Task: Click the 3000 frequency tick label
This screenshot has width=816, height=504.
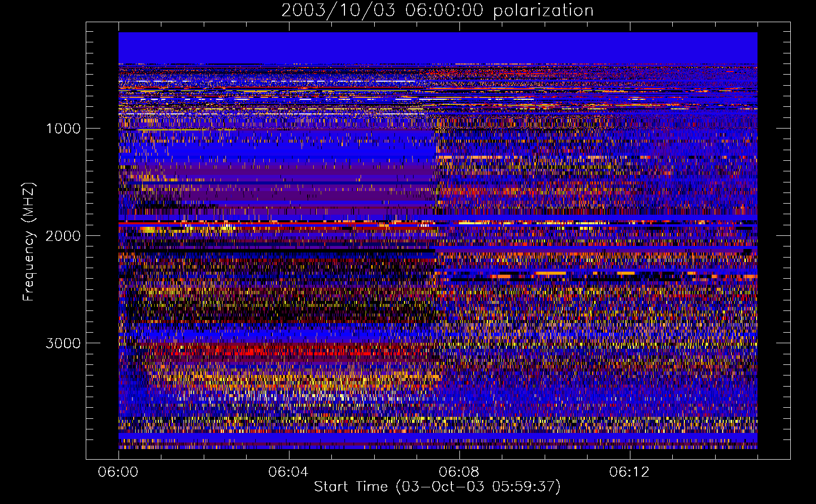Action: click(63, 343)
